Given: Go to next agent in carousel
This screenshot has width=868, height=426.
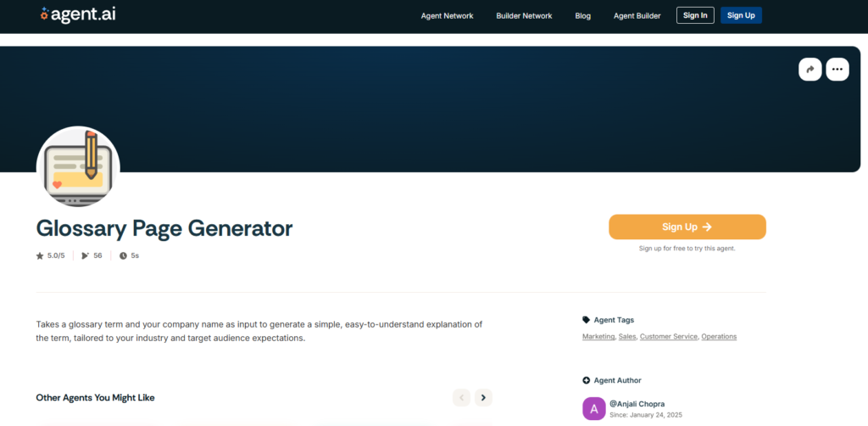Looking at the screenshot, I should coord(483,397).
